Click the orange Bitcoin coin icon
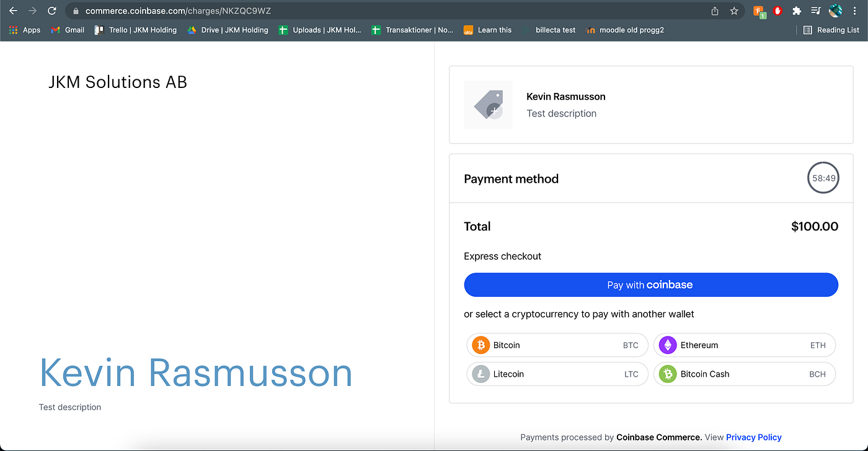Screen dimensions: 868x451 click(480, 345)
